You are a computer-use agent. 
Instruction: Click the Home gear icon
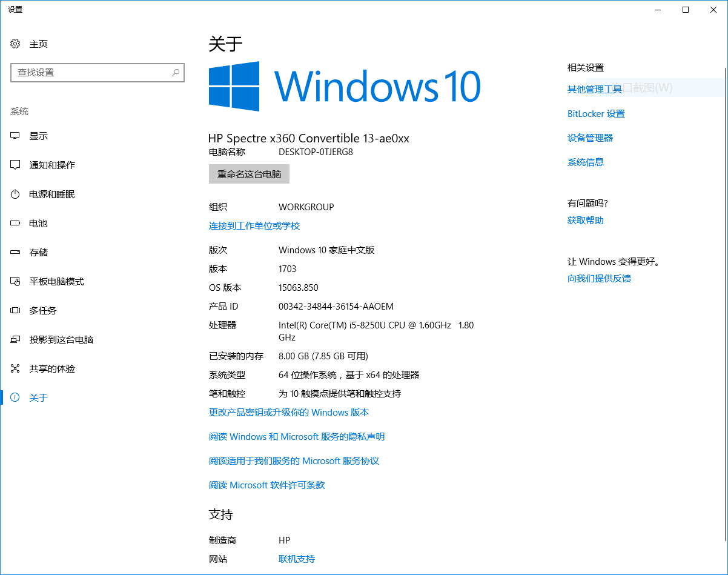(x=15, y=44)
